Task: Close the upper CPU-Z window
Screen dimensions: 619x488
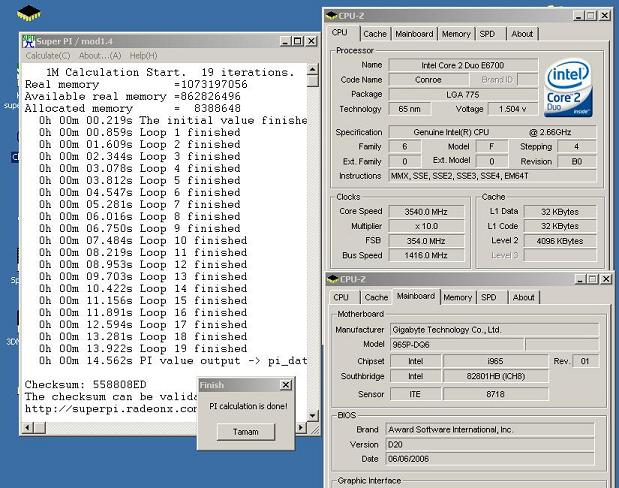Action: pos(605,16)
